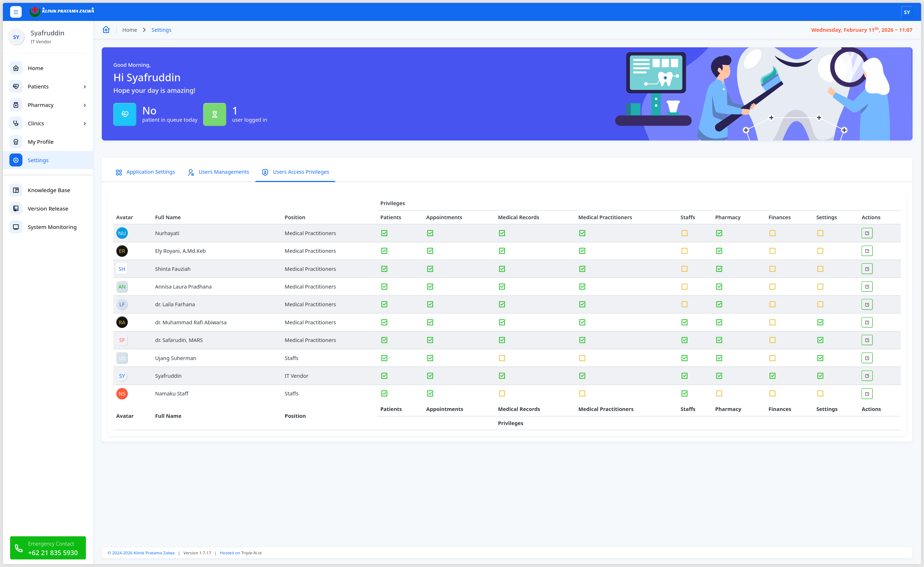Click edit action icon for Namaku Staff

pos(867,394)
